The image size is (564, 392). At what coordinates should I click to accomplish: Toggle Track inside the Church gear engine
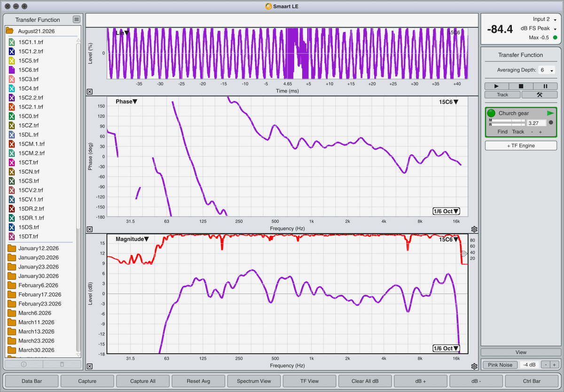pos(518,132)
